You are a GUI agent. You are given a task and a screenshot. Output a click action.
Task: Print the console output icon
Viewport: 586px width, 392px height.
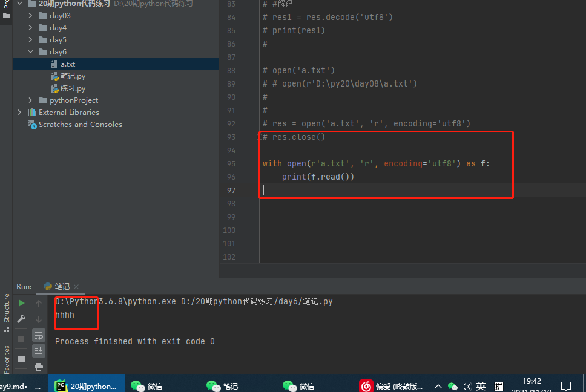pyautogui.click(x=39, y=367)
